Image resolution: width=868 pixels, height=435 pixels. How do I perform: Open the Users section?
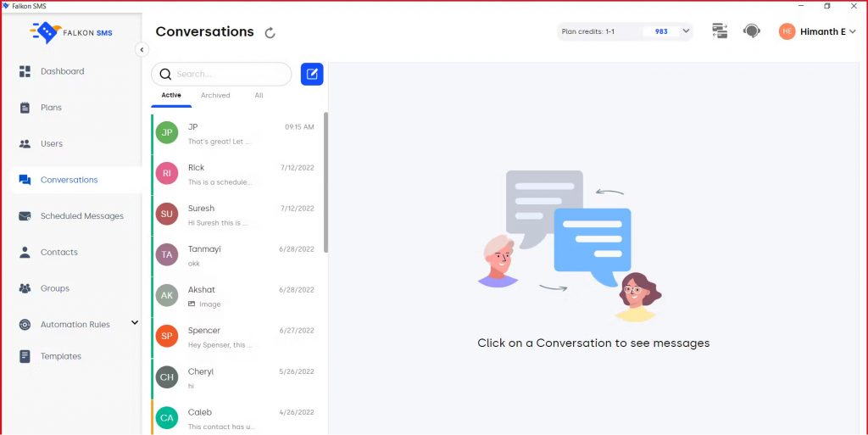[x=52, y=143]
